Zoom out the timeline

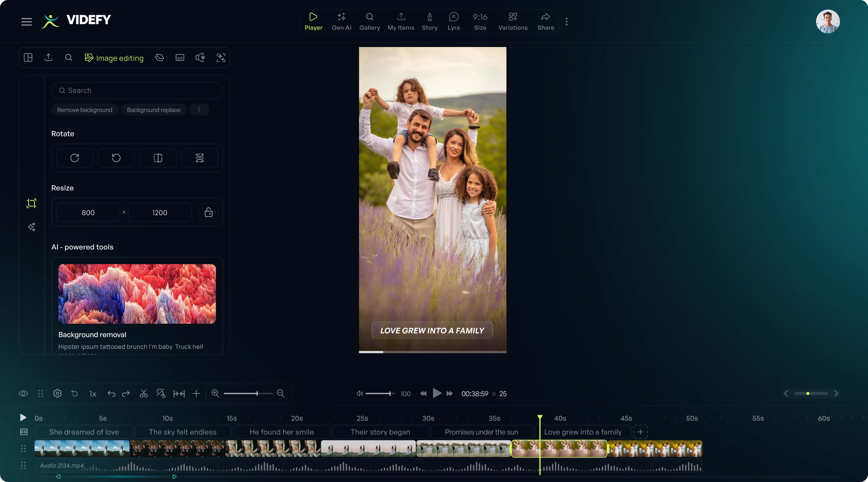pos(281,394)
